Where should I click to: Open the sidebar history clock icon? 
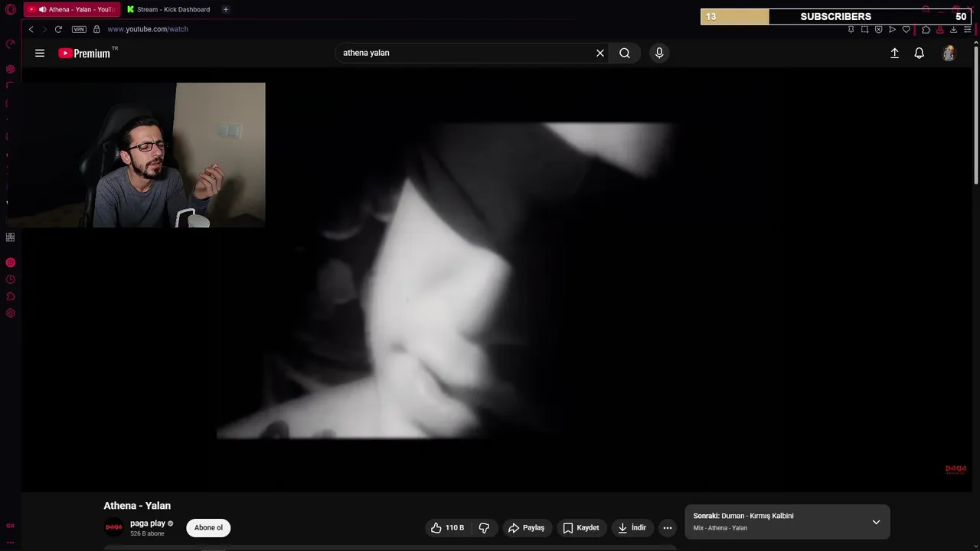10,279
